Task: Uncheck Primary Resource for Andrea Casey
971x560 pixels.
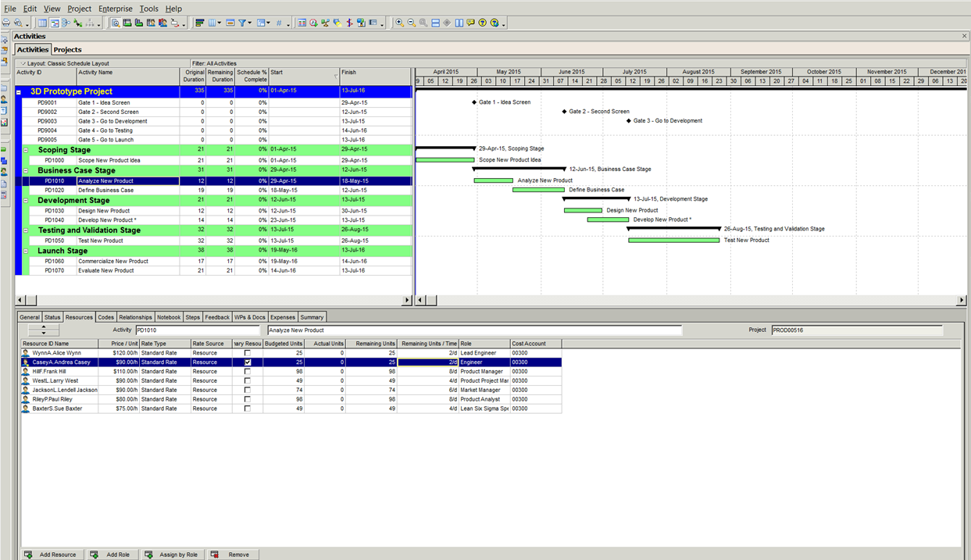Action: tap(248, 362)
